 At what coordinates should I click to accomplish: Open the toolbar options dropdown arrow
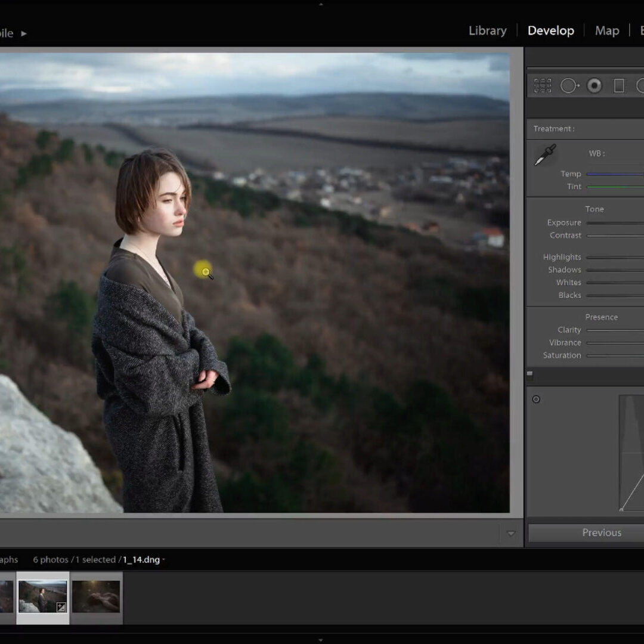510,534
